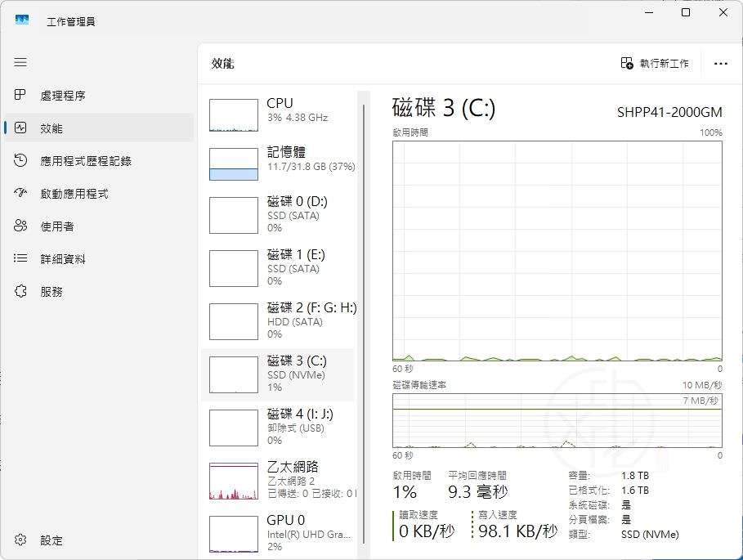
Task: Click the 效能 pulse icon in the sidebar
Action: click(x=20, y=128)
